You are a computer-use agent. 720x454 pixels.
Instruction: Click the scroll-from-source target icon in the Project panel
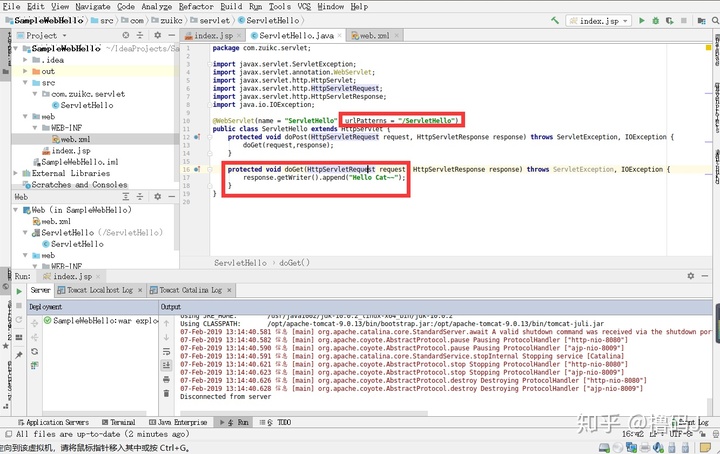click(x=125, y=35)
